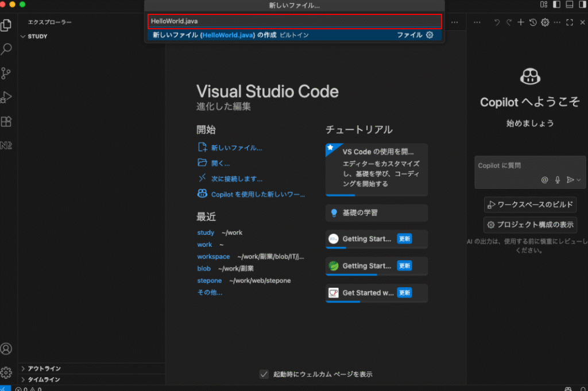
Task: Open the Manage gear in activity bar
Action: point(6,373)
